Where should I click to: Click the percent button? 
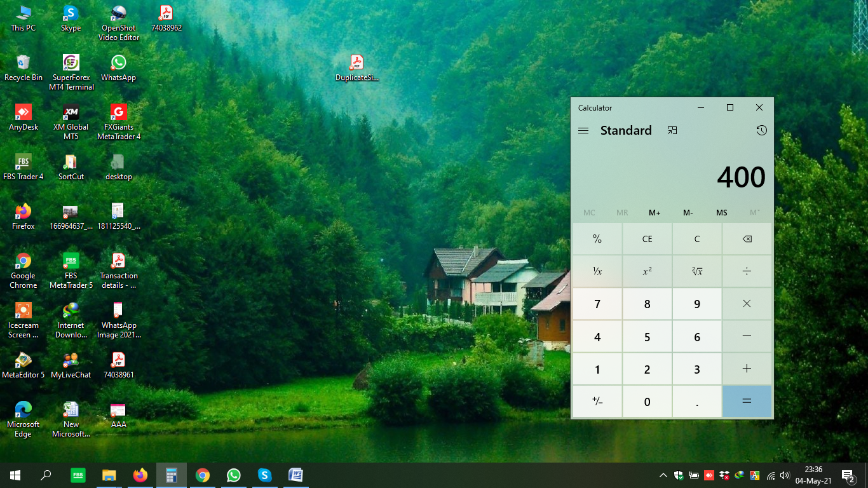coord(597,239)
